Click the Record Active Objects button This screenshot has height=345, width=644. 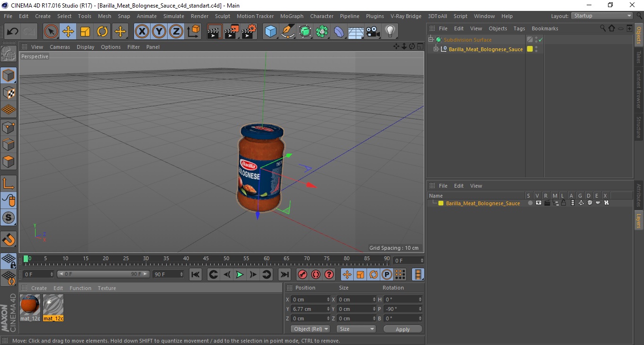302,274
